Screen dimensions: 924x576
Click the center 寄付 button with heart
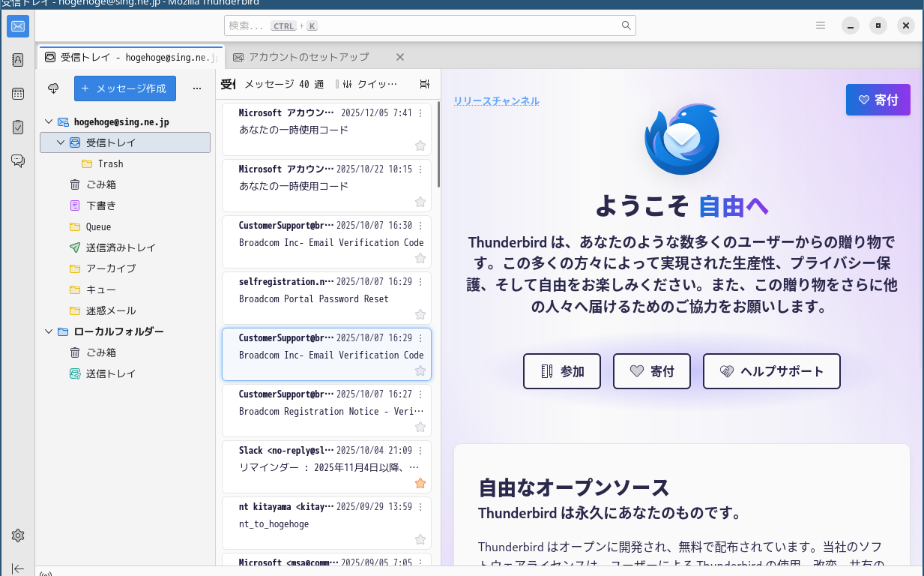pos(652,371)
